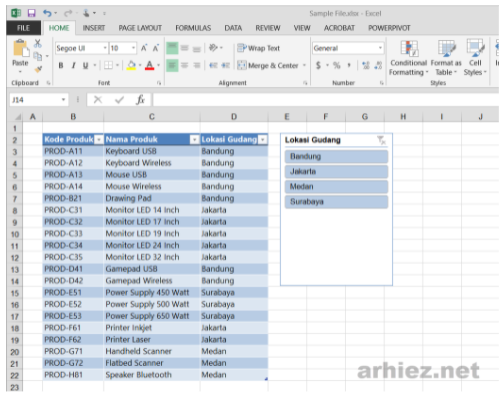Click the Borders icon
503x397 pixels.
(x=108, y=65)
